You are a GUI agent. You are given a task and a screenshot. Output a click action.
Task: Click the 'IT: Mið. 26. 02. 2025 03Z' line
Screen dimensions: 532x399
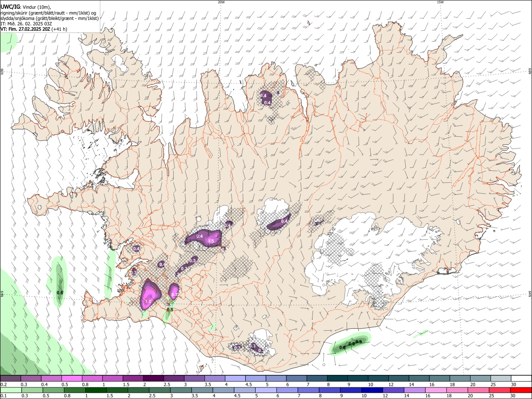[26, 24]
